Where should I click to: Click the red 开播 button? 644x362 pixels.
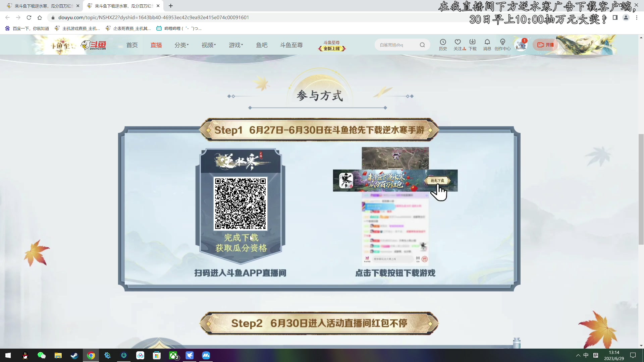[x=545, y=45]
